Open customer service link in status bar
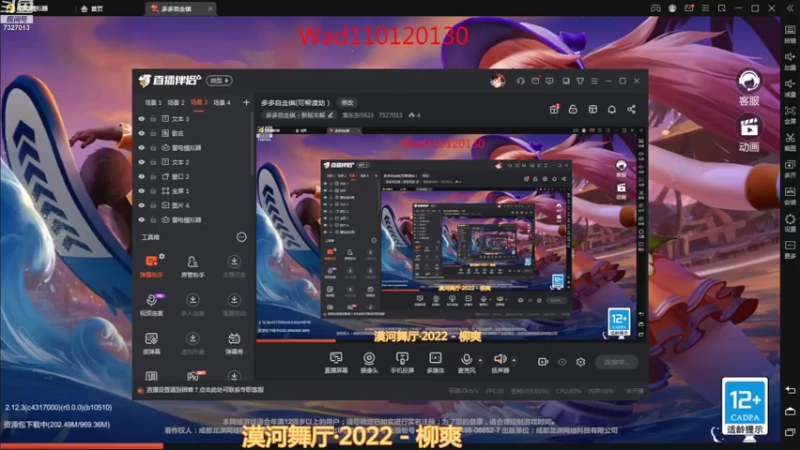Screen dimensions: 800x450 click(x=205, y=390)
